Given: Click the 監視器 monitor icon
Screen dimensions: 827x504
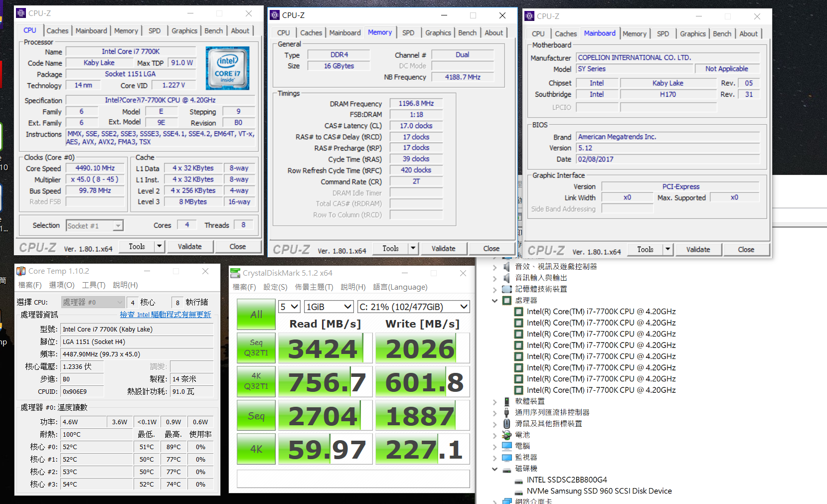Looking at the screenshot, I should pos(507,457).
